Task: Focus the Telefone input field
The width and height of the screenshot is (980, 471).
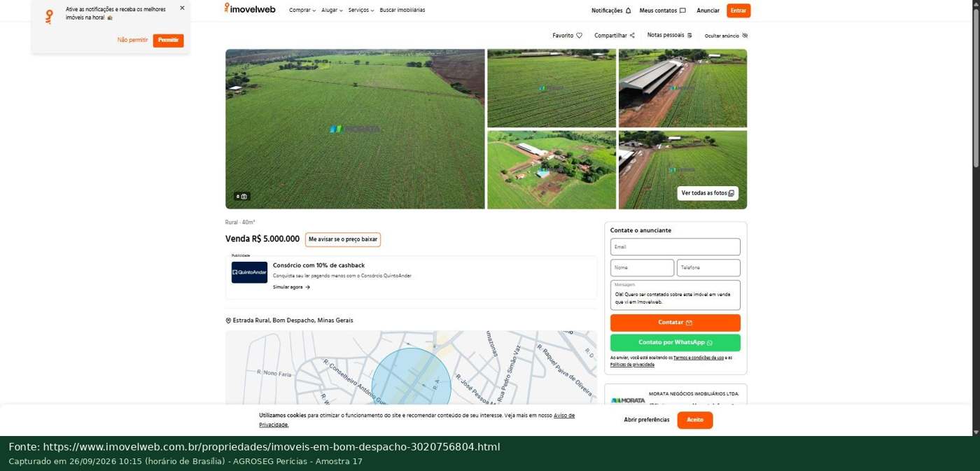Action: (708, 268)
